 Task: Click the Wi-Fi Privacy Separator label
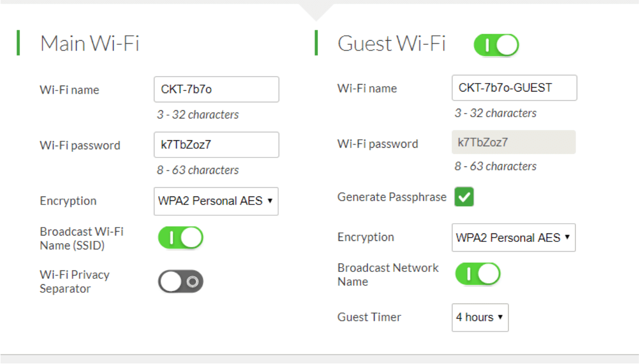pos(75,282)
